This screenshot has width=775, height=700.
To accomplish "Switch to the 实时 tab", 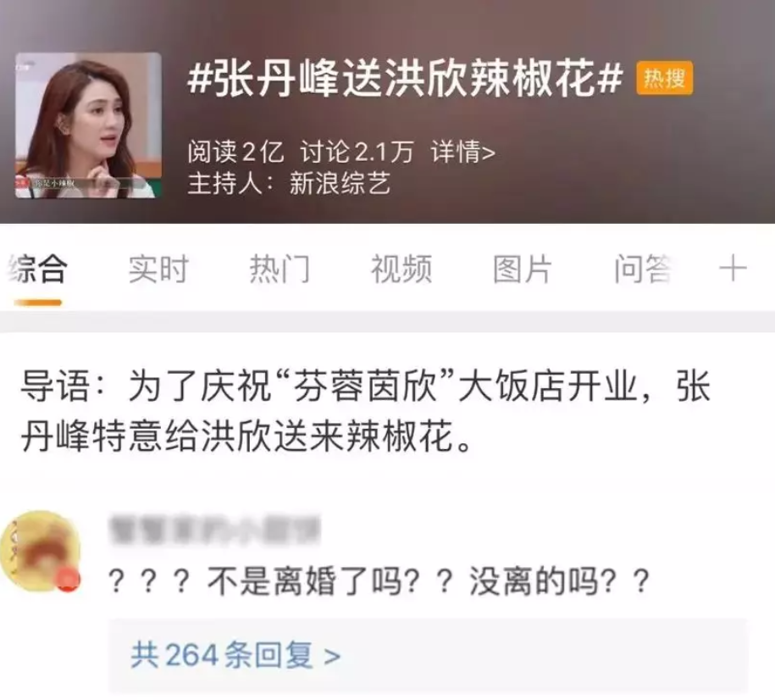I will click(x=158, y=269).
